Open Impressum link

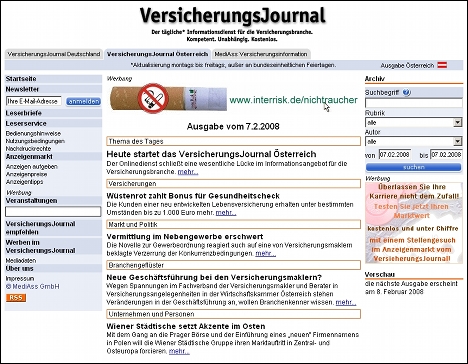(x=20, y=278)
